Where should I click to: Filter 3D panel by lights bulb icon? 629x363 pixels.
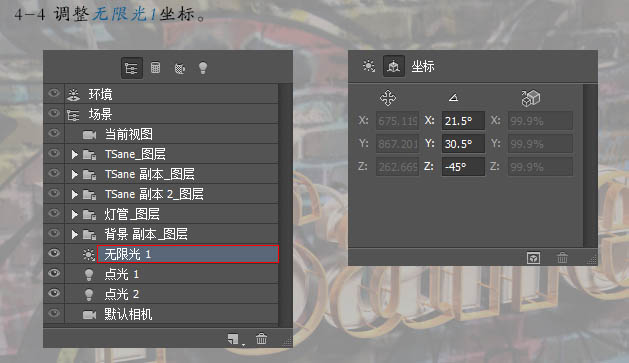point(203,67)
